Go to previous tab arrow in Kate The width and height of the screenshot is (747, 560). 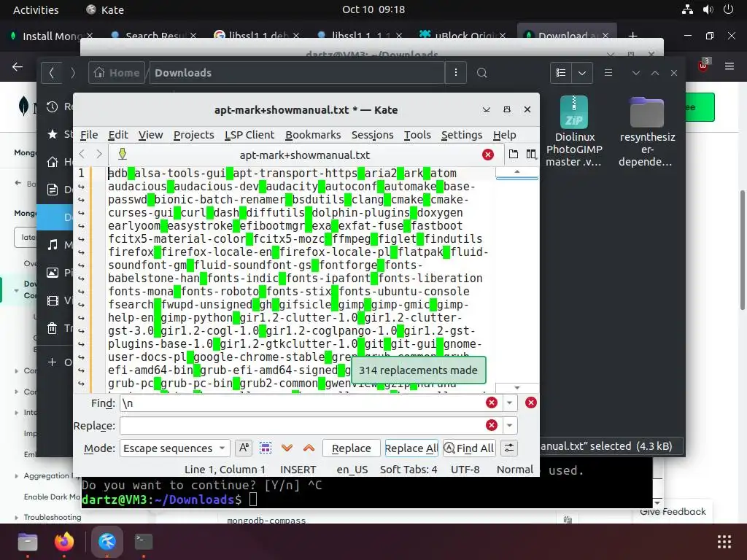pos(82,155)
